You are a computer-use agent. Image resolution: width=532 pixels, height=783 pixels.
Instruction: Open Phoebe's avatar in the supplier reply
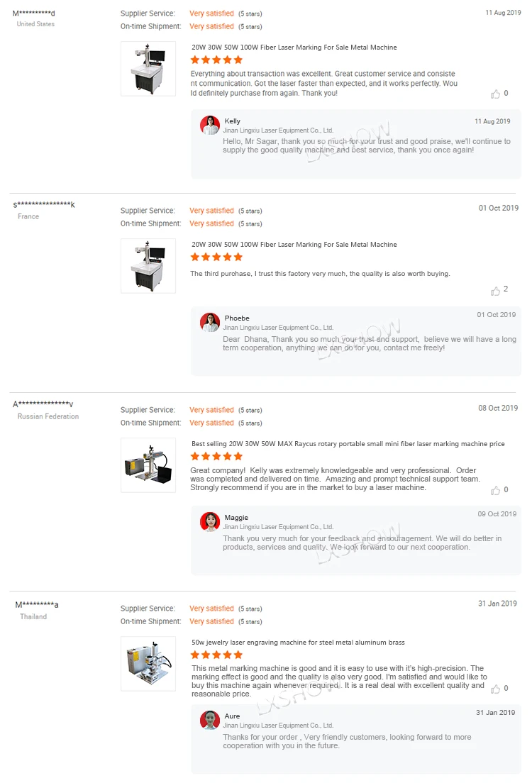(210, 323)
